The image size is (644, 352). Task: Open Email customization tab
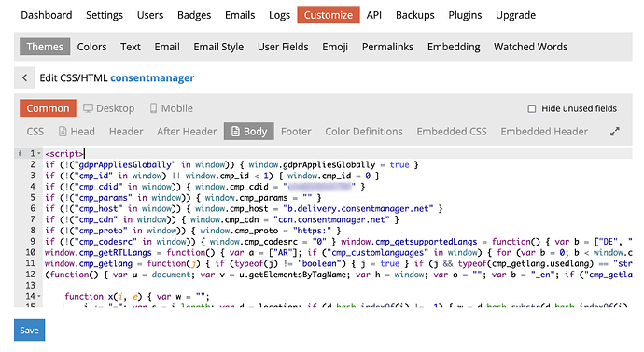tap(167, 47)
